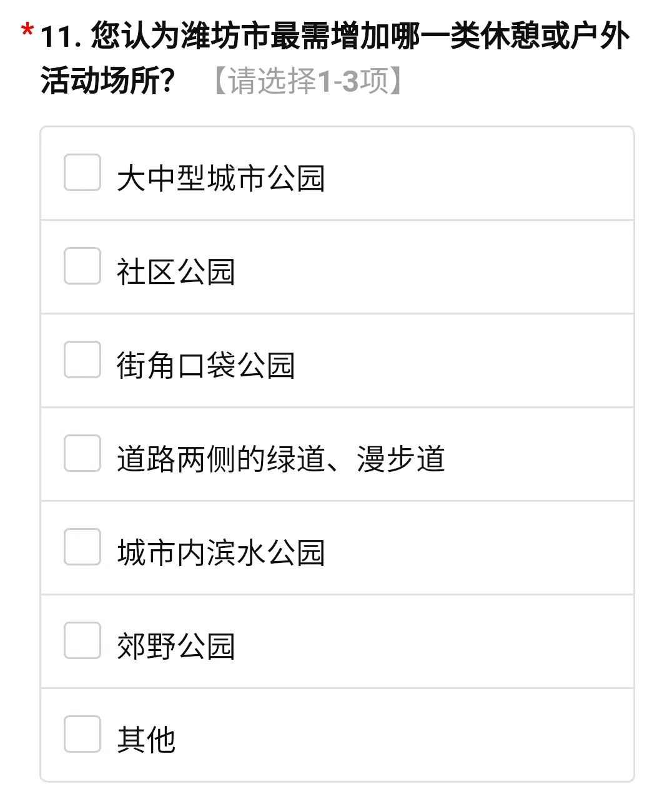The height and width of the screenshot is (812, 672).
Task: Tick the 社区公园 checkbox
Action: tap(82, 266)
